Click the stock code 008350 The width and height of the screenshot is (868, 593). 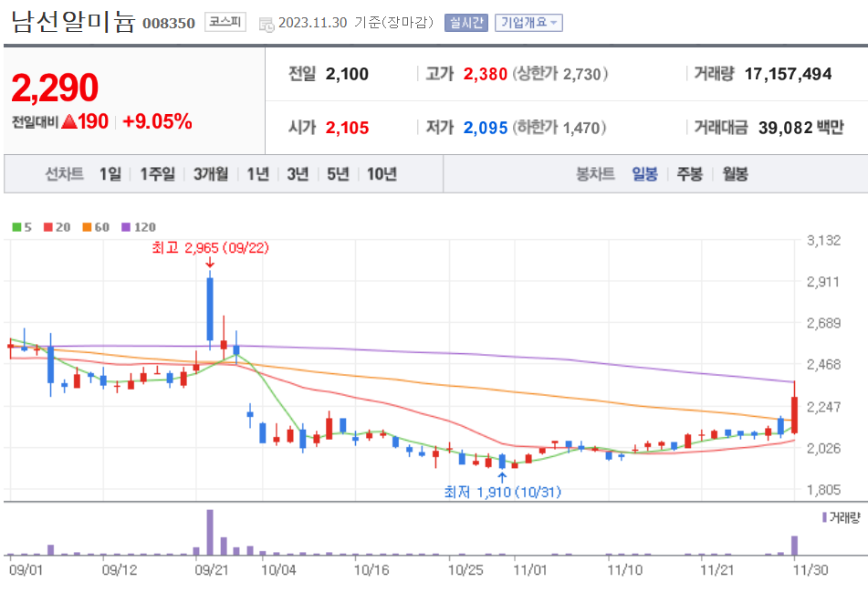tap(169, 23)
